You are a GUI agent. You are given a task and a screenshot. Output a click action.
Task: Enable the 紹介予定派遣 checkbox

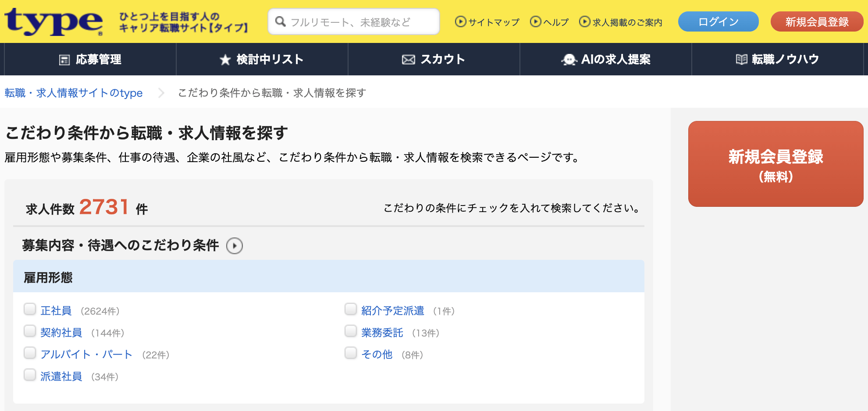351,309
